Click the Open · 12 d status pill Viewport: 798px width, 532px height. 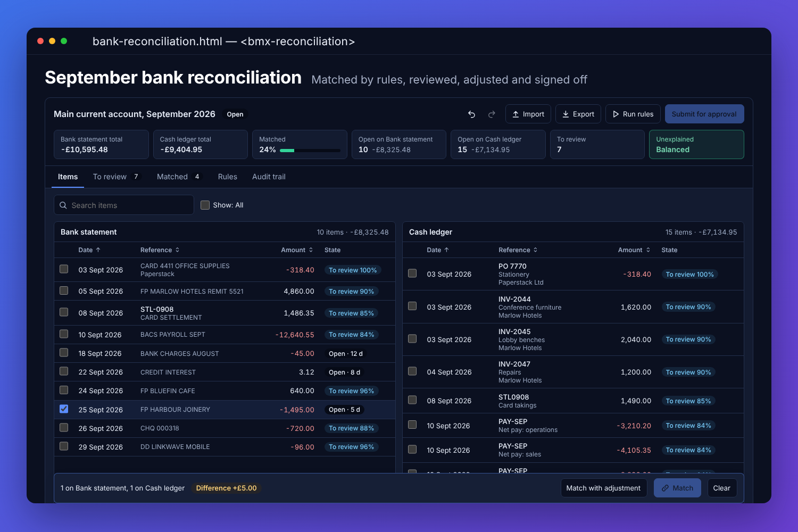(x=346, y=354)
